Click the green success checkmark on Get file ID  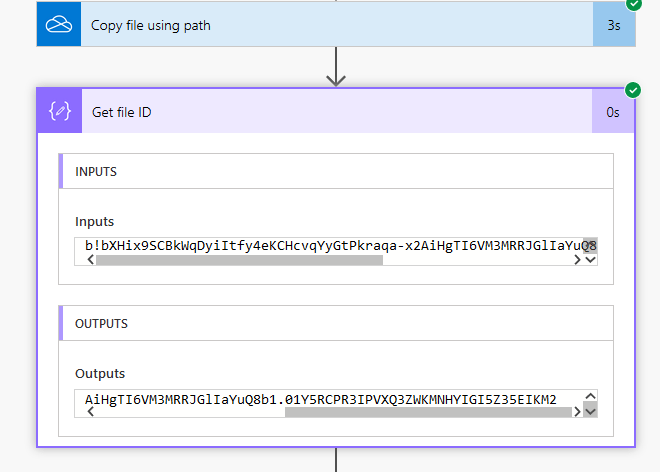632,89
